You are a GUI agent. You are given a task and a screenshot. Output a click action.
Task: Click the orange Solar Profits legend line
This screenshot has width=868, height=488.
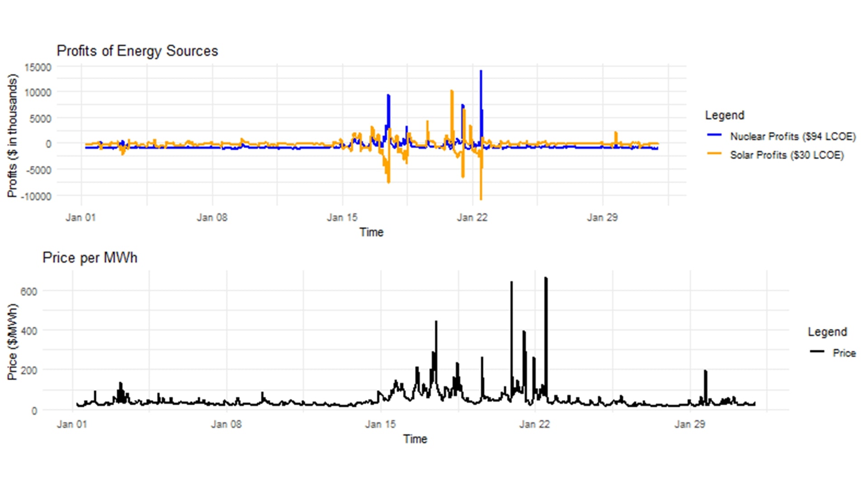click(x=714, y=154)
